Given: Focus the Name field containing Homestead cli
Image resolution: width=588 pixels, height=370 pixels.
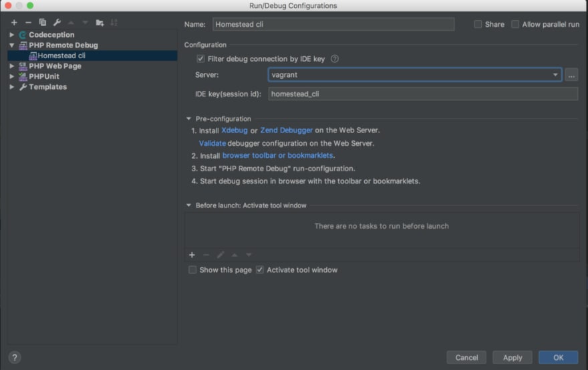Looking at the screenshot, I should point(333,24).
